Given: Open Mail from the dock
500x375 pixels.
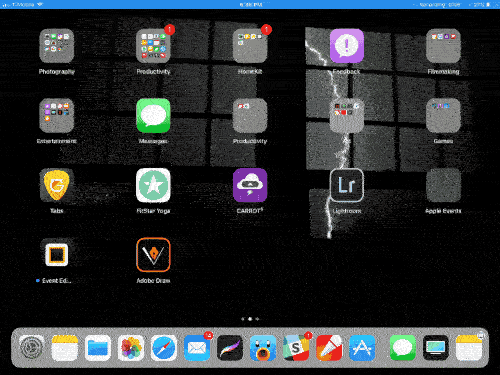Looking at the screenshot, I should click(197, 348).
